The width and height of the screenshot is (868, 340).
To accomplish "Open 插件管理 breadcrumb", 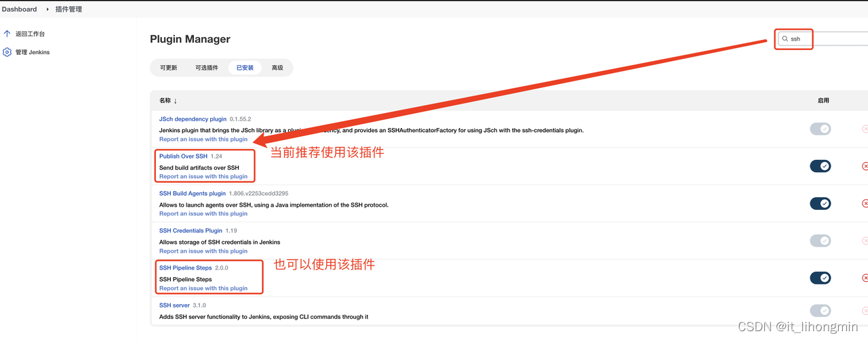I will (x=68, y=9).
